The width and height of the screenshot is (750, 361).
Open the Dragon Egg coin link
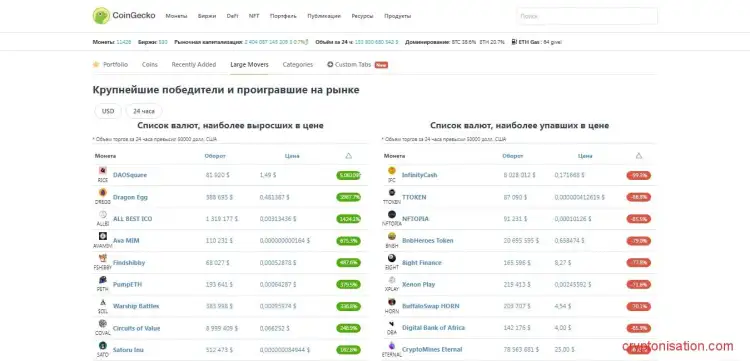[x=130, y=197]
